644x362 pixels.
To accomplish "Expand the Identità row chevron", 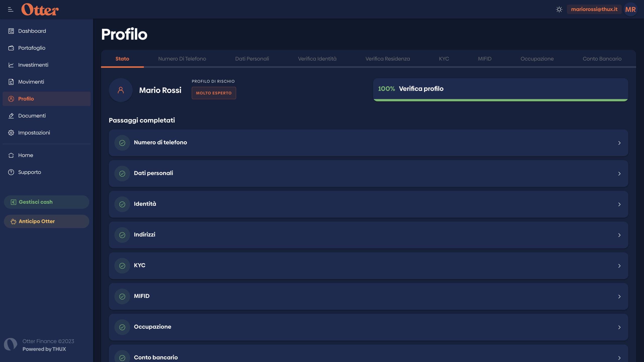I will 619,204.
